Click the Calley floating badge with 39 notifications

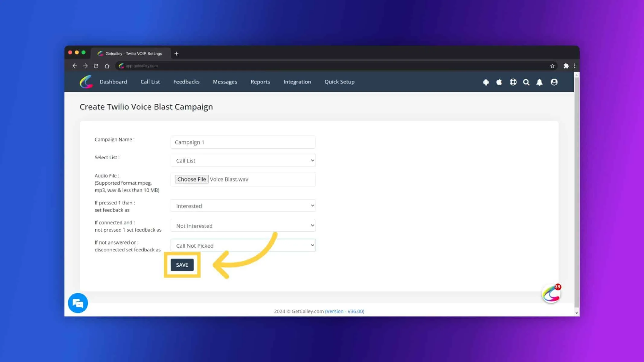click(x=551, y=294)
